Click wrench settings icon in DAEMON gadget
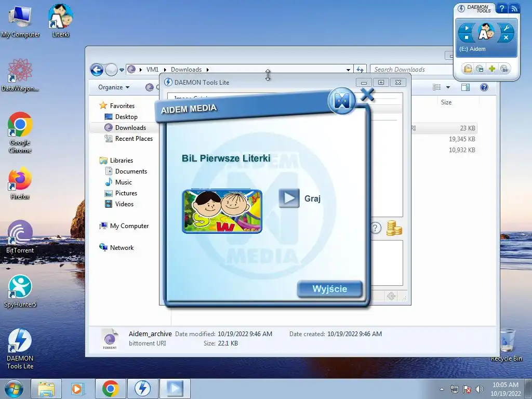532x399 pixels. [x=506, y=28]
